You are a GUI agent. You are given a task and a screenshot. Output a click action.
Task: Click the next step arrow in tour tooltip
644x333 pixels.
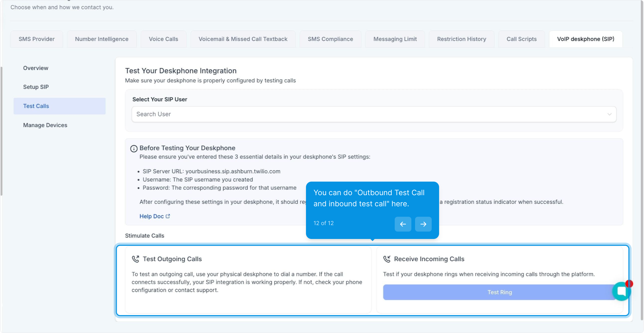tap(423, 224)
